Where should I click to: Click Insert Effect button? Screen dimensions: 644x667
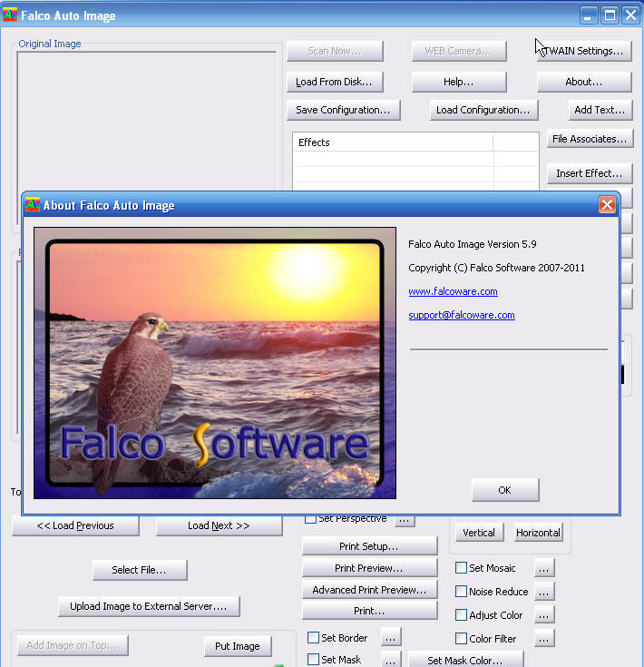point(590,173)
